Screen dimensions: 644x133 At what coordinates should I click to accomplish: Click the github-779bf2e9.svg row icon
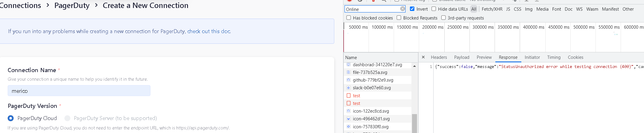click(348, 80)
